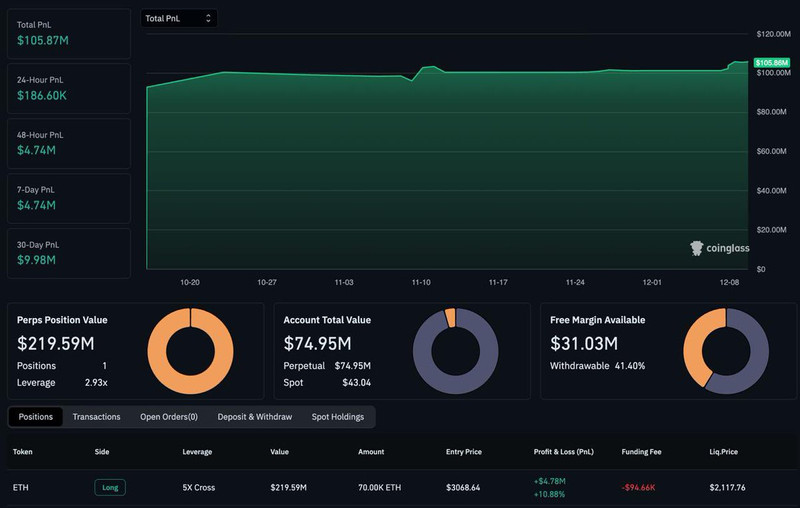800x508 pixels.
Task: Select the Total PnL stat card
Action: point(69,34)
